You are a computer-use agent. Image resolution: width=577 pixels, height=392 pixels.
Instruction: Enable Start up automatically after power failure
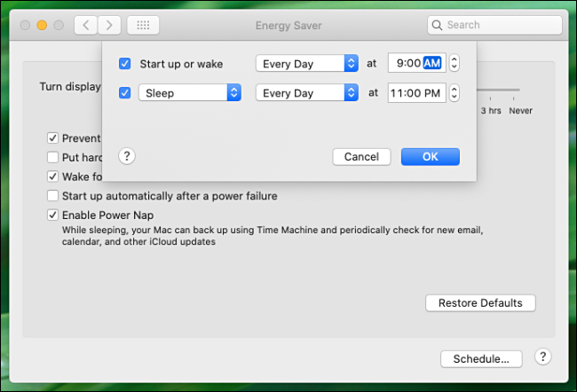click(x=52, y=196)
